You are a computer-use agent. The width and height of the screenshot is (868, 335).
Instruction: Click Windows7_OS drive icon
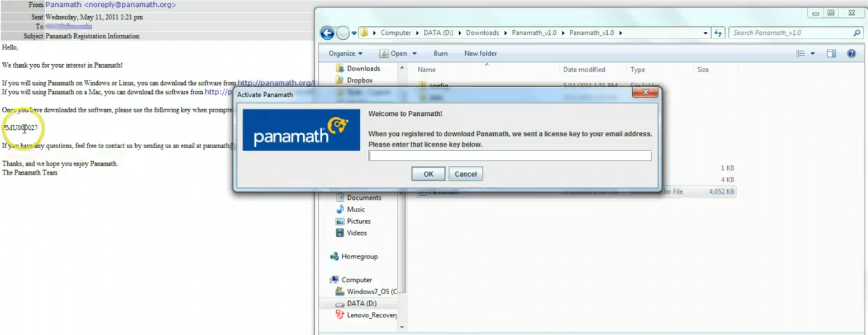pos(340,292)
